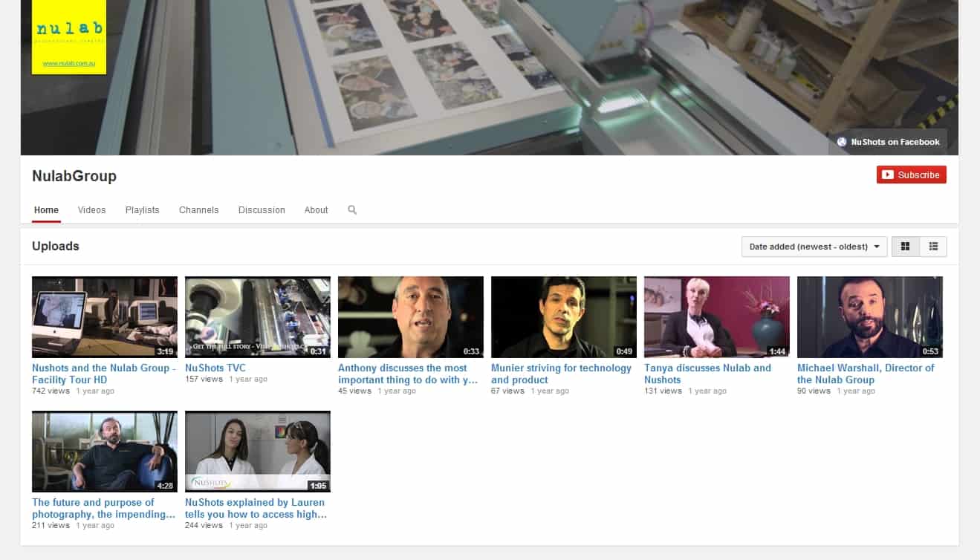
Task: Open the Videos tab
Action: tap(92, 210)
